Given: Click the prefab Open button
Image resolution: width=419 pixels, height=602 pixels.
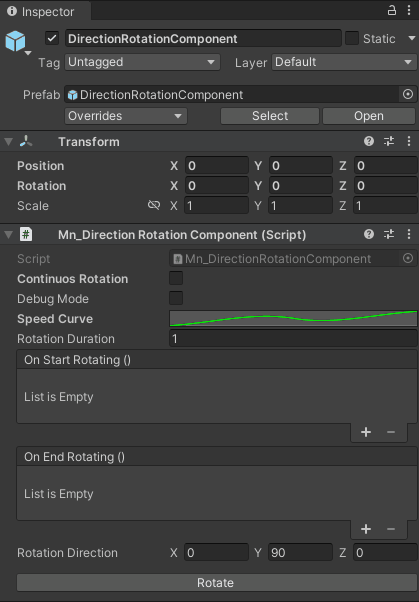Looking at the screenshot, I should click(369, 116).
